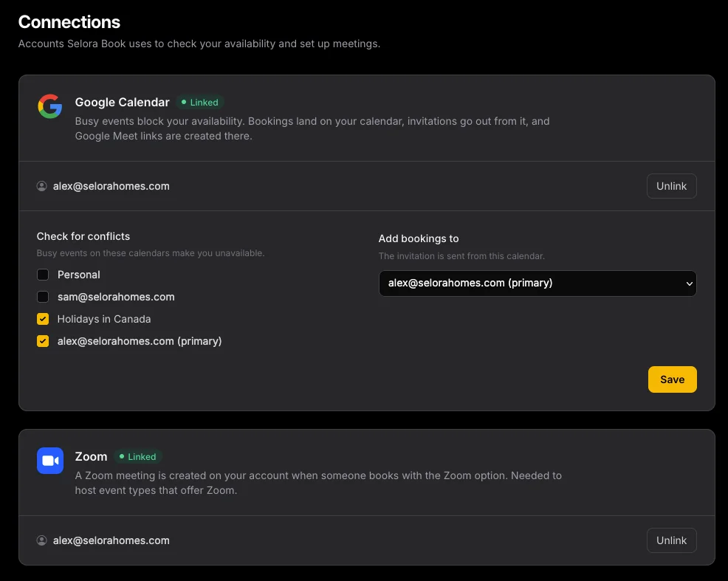
Task: Click the Zoom camera logo icon
Action: [x=50, y=461]
